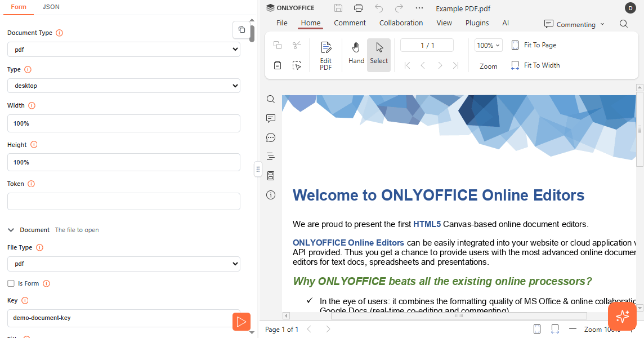This screenshot has width=644, height=338.
Task: Click the orange AI sparkle button
Action: coord(622,316)
